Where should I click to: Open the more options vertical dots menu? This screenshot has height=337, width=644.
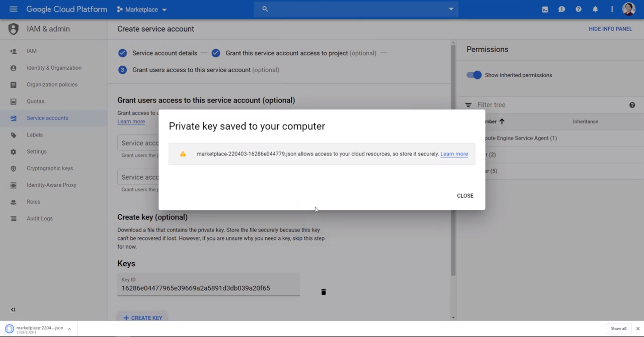click(x=612, y=9)
